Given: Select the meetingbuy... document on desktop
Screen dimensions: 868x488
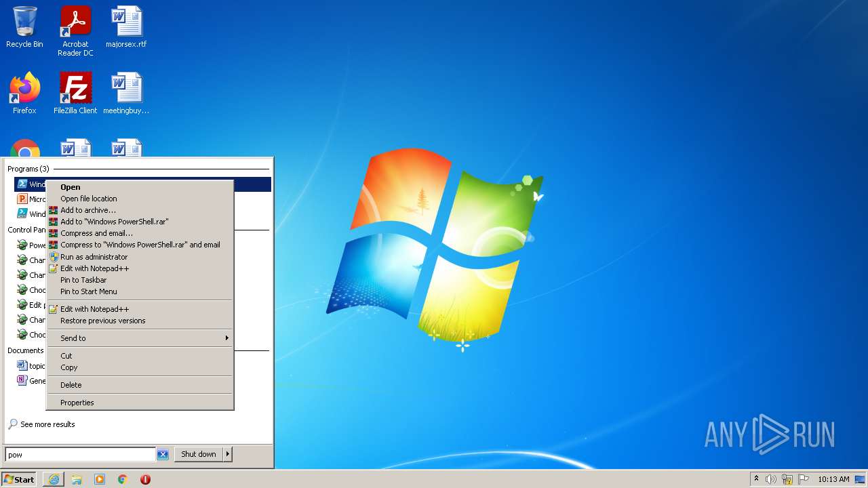Looking at the screenshot, I should pos(126,94).
